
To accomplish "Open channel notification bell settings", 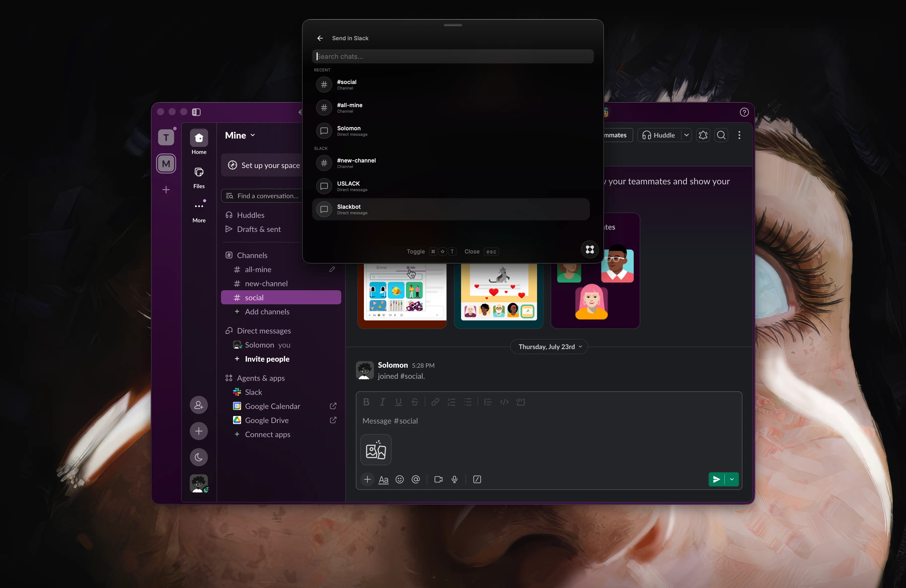I will [x=703, y=135].
